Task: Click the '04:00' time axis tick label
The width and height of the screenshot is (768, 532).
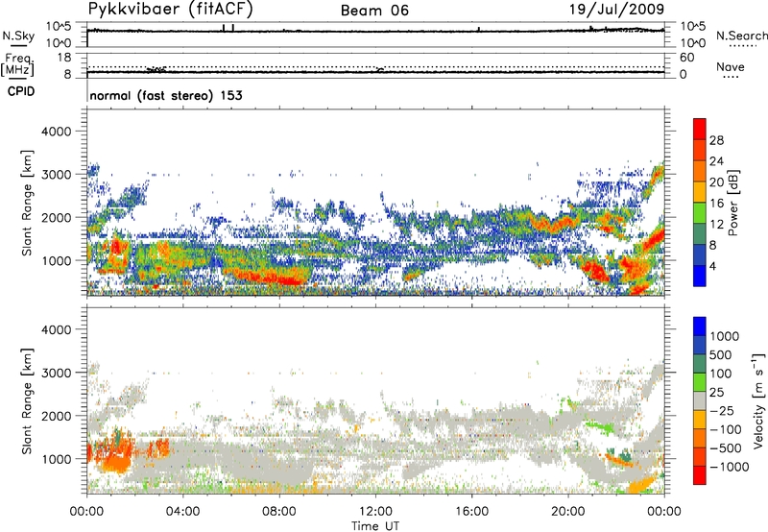Action: tap(182, 512)
